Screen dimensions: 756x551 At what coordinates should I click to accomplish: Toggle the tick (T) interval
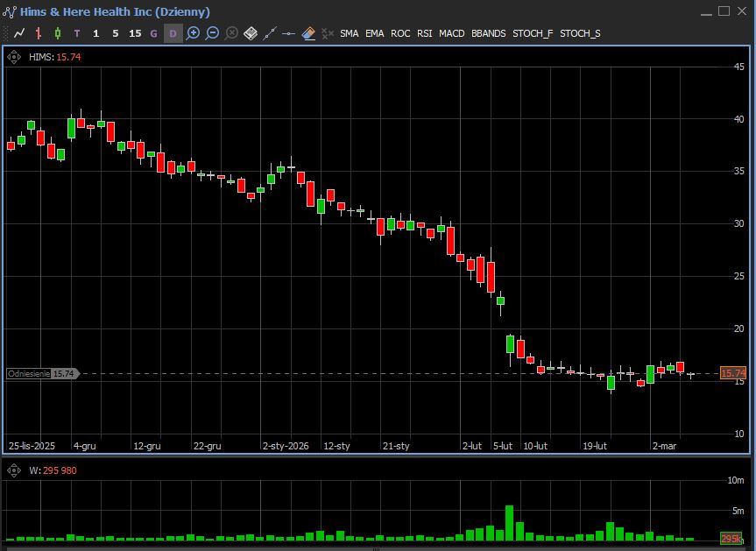pos(77,33)
